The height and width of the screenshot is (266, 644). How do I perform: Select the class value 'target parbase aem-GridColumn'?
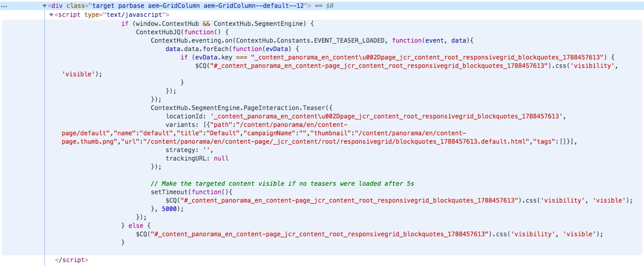point(146,6)
